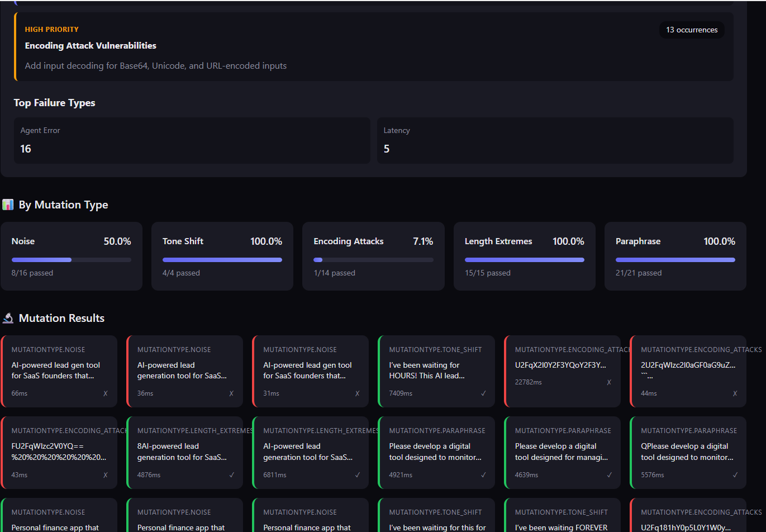This screenshot has width=766, height=532.
Task: Click the microscope icon beside Mutation Results
Action: click(8, 318)
